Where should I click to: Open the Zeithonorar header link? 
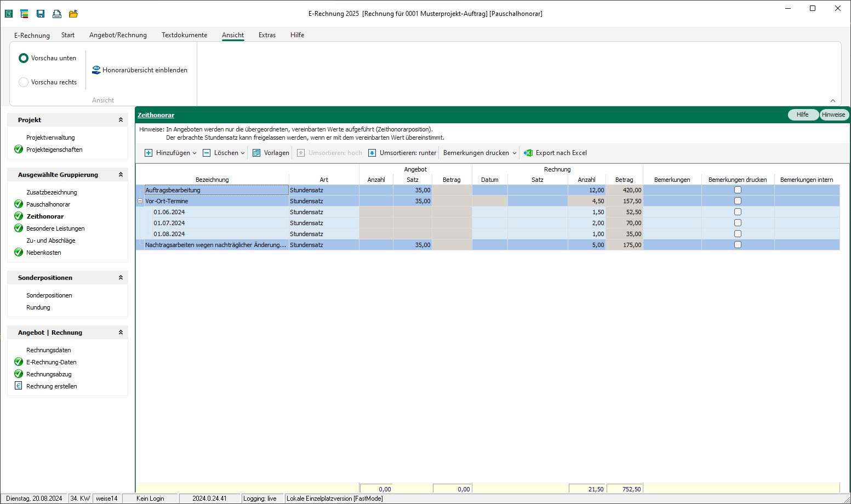(156, 115)
